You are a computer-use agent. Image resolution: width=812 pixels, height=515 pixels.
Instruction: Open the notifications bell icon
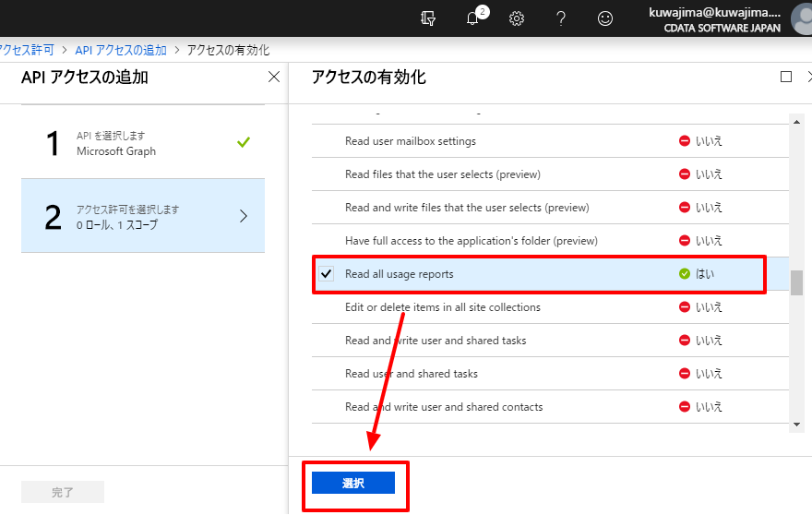[x=472, y=18]
